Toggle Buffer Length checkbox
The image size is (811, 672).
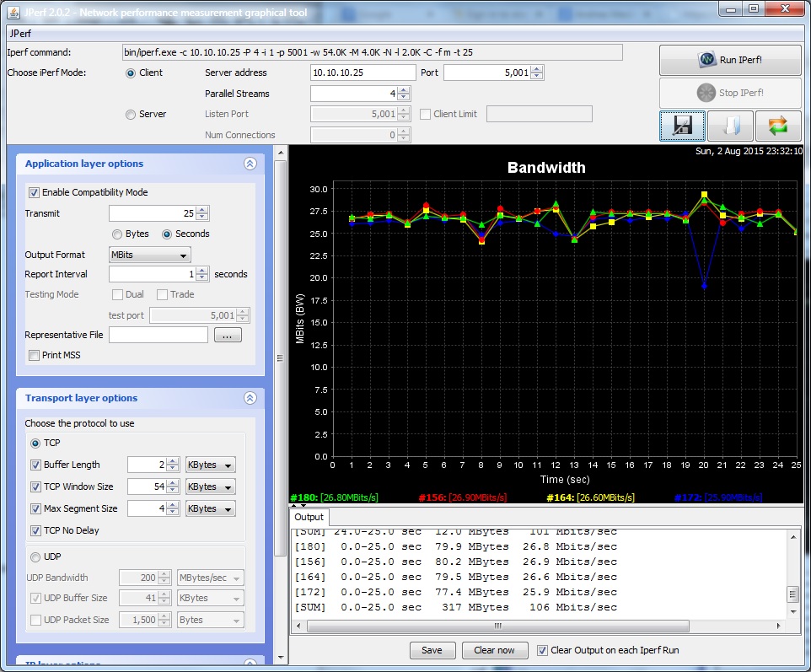pos(35,465)
